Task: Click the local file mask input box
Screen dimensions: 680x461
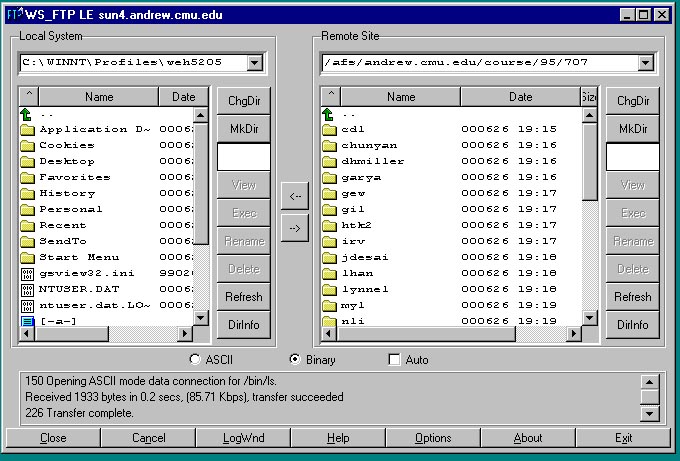Action: pyautogui.click(x=244, y=157)
